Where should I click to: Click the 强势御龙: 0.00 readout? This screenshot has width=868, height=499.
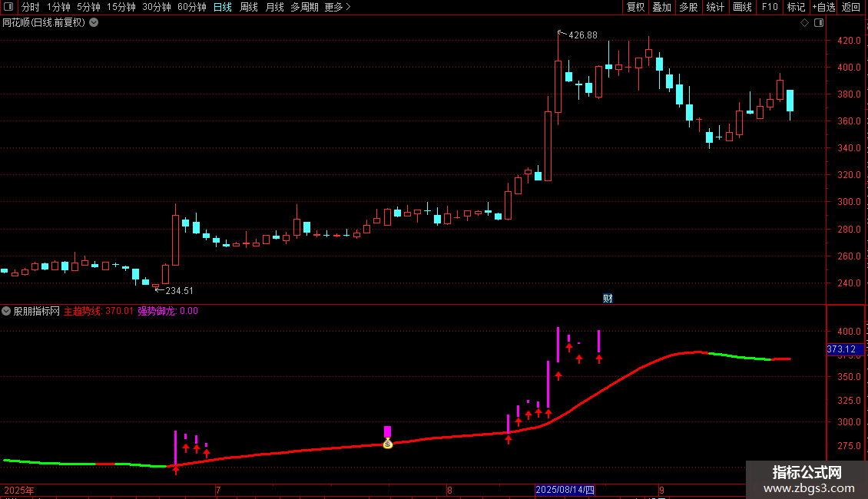(167, 311)
